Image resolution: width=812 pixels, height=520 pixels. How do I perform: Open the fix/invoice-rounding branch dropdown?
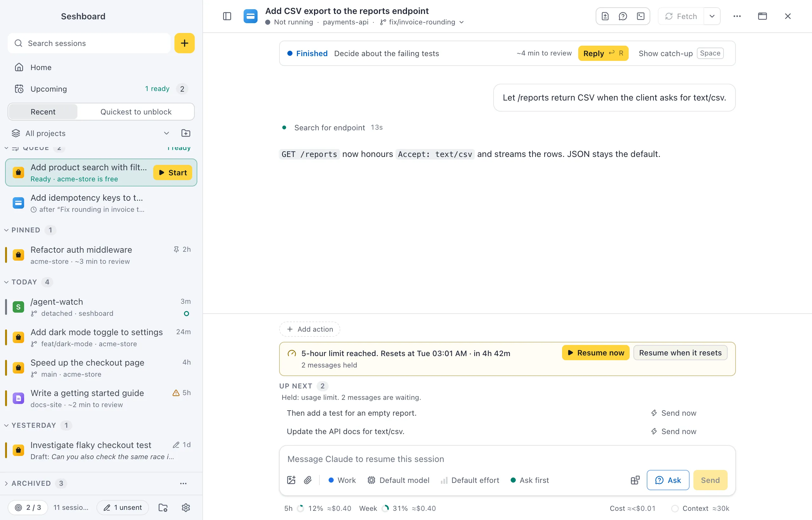(x=422, y=22)
